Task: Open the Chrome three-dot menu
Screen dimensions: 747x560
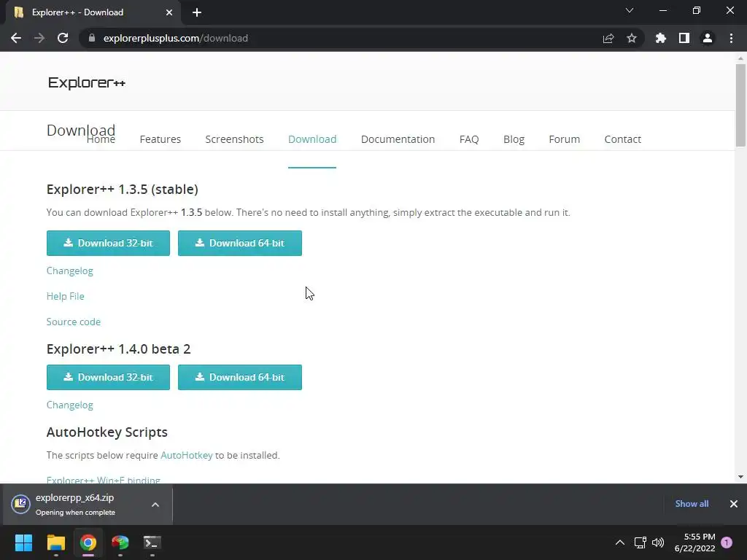Action: coord(731,38)
